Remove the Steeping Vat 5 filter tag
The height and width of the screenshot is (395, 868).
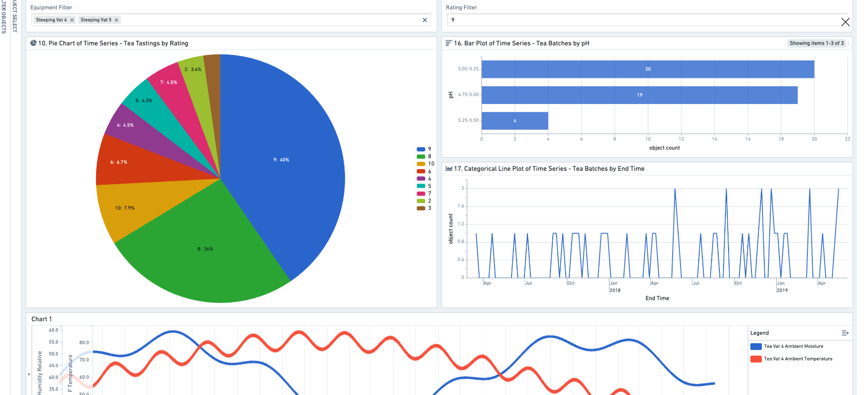coord(117,20)
